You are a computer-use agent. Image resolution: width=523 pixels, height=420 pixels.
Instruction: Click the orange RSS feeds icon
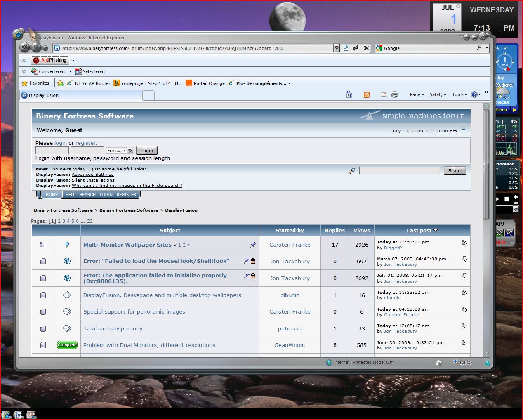[366, 95]
